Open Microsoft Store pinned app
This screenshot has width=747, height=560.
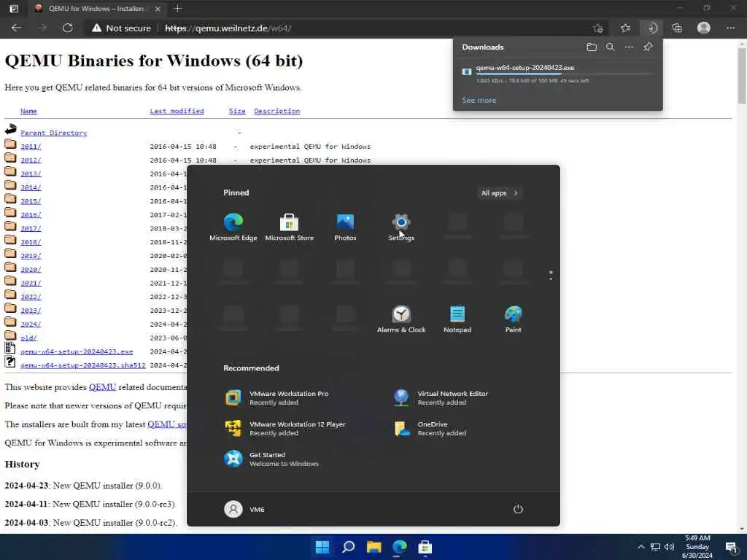point(289,227)
